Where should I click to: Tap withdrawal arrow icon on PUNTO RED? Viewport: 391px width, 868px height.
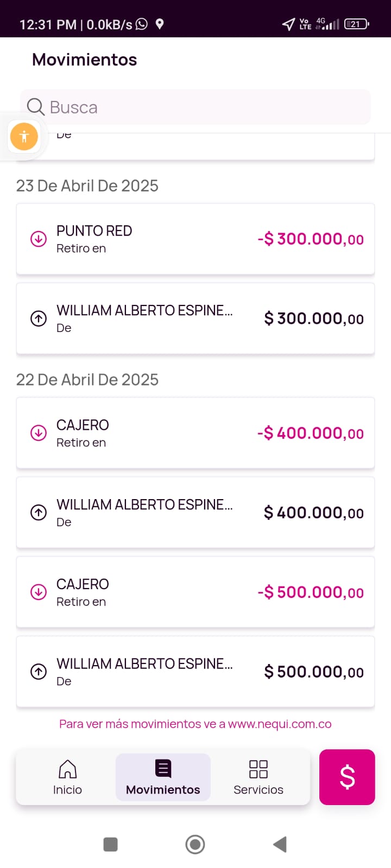tap(39, 239)
